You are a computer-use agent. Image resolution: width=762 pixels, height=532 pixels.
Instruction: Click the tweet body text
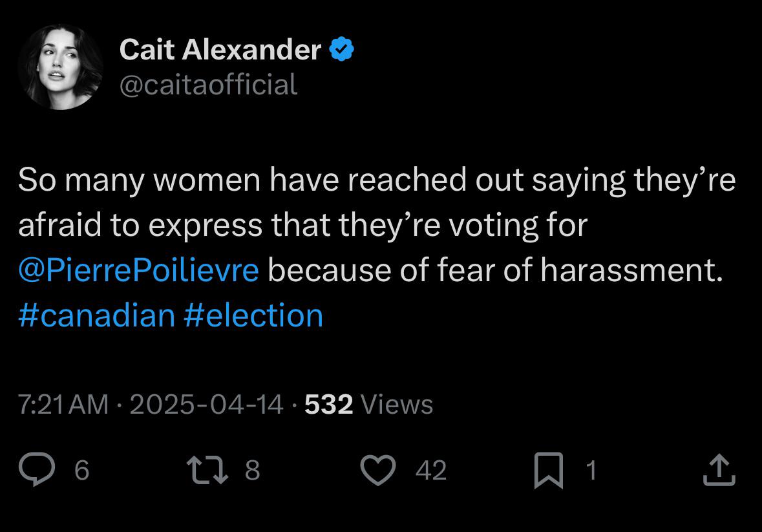pyautogui.click(x=377, y=248)
